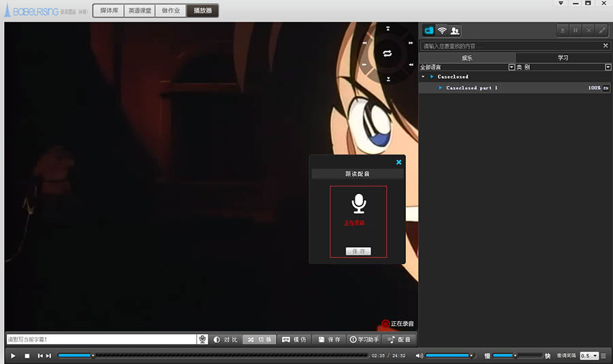The width and height of the screenshot is (613, 364).
Task: Select the 娱乐 entertainment tab
Action: (467, 58)
